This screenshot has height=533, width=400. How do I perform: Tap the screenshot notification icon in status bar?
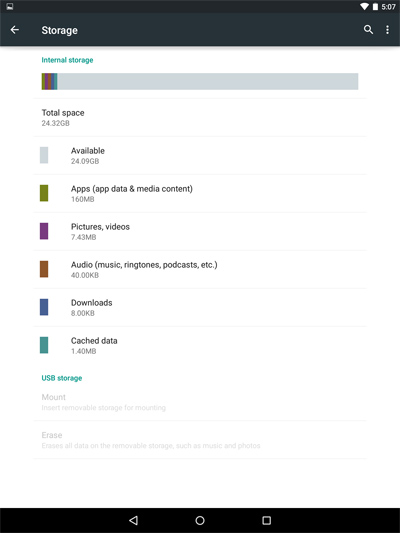tap(10, 6)
